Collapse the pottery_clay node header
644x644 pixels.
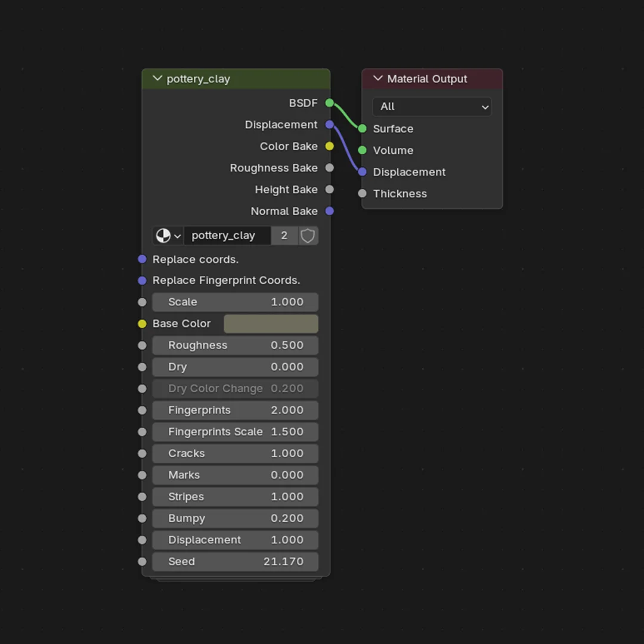tap(157, 78)
